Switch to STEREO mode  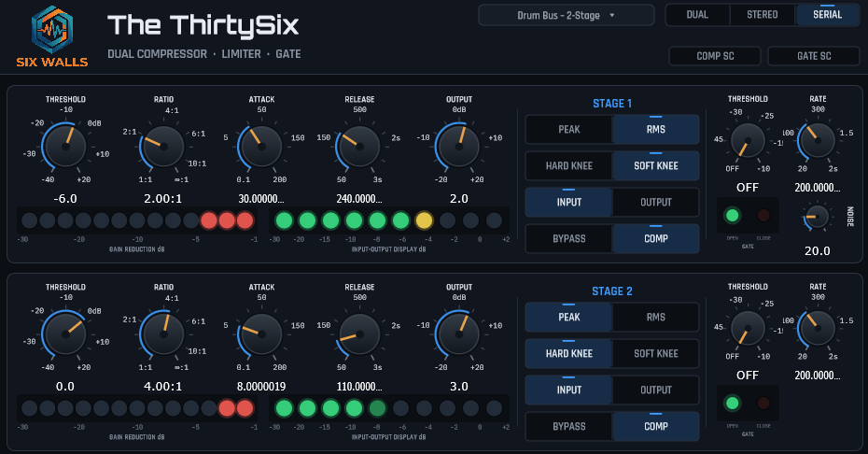763,15
